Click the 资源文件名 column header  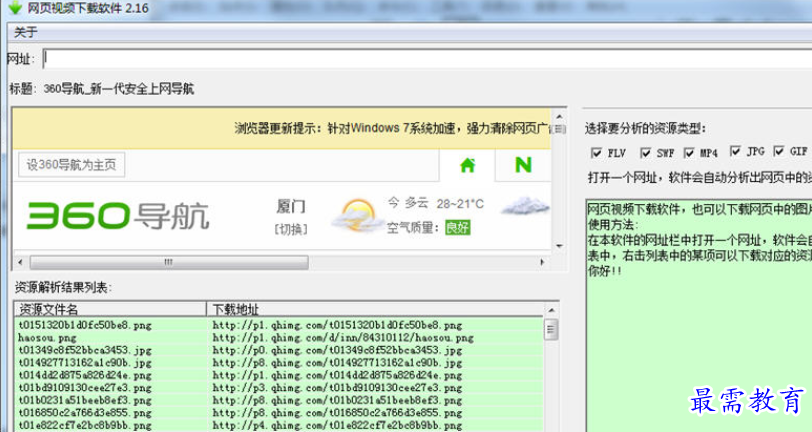pyautogui.click(x=110, y=309)
